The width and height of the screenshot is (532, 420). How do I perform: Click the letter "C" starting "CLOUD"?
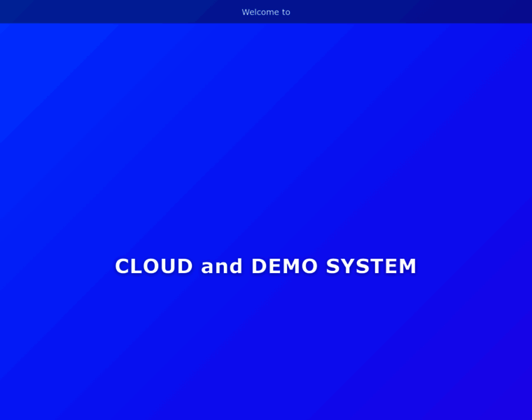point(123,266)
